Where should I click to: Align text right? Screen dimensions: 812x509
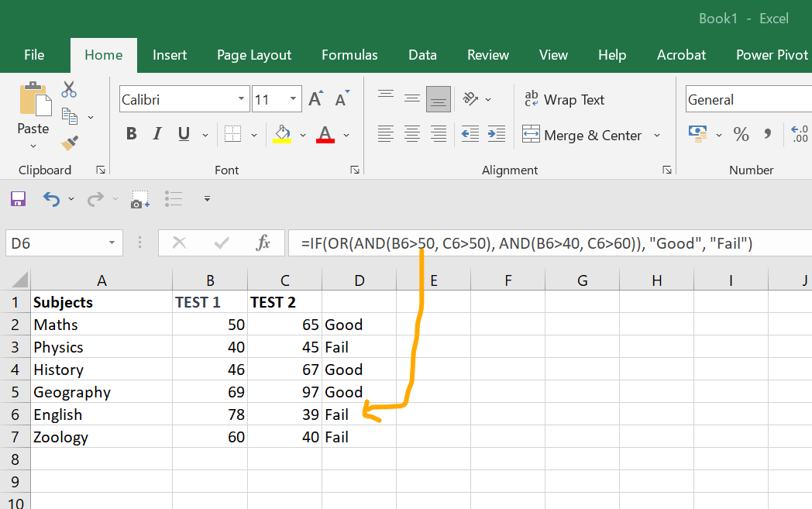coord(439,134)
